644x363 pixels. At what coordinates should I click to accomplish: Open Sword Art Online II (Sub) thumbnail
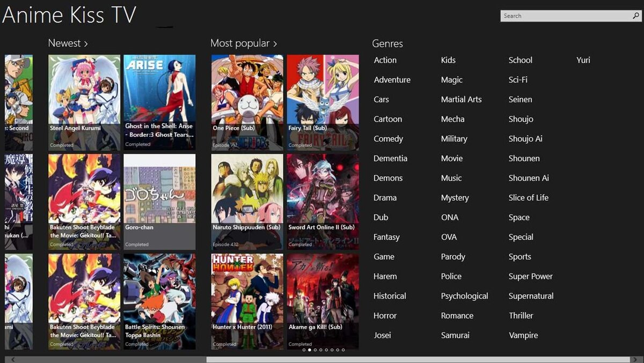tap(323, 202)
